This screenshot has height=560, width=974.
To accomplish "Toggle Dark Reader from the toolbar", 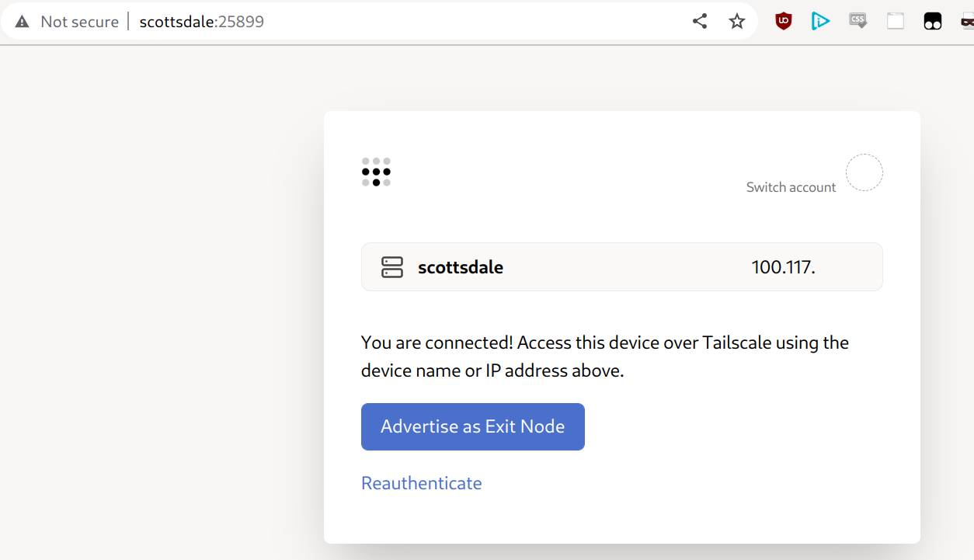I will coord(932,21).
